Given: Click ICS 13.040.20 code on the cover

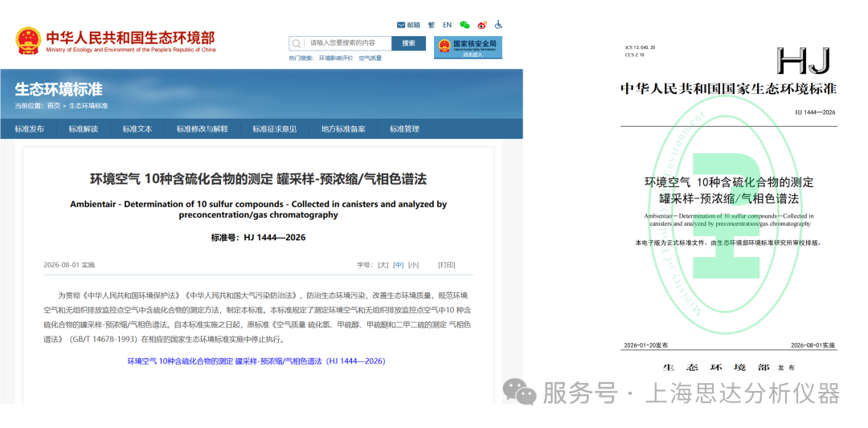Looking at the screenshot, I should pyautogui.click(x=640, y=47).
